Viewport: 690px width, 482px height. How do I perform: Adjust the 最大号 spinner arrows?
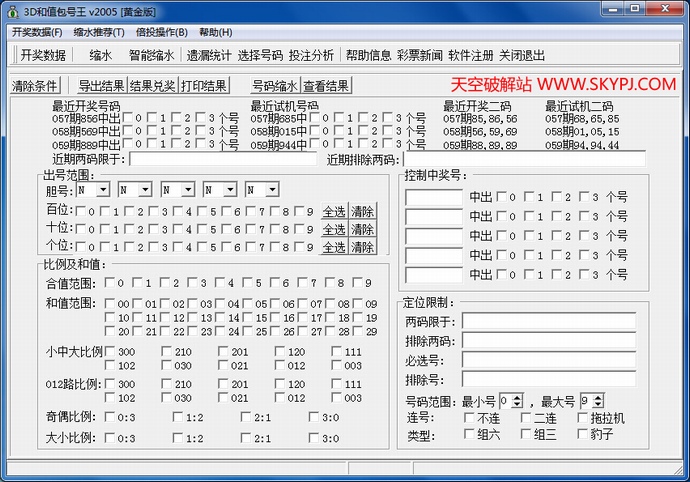click(x=598, y=401)
